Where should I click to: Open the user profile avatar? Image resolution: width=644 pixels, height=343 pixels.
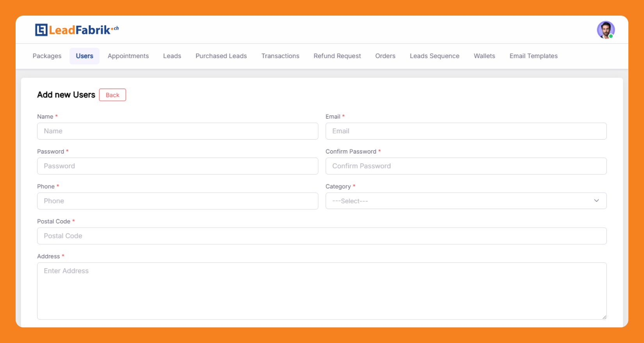(x=605, y=30)
